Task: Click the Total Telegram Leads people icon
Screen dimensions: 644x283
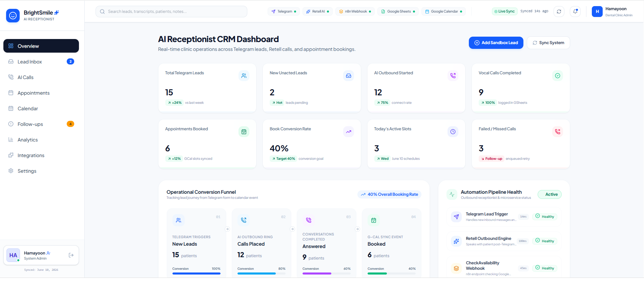Action: click(x=244, y=76)
